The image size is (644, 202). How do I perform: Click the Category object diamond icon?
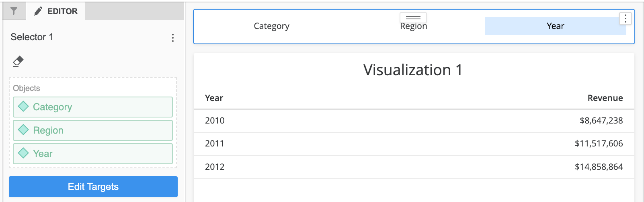click(23, 106)
